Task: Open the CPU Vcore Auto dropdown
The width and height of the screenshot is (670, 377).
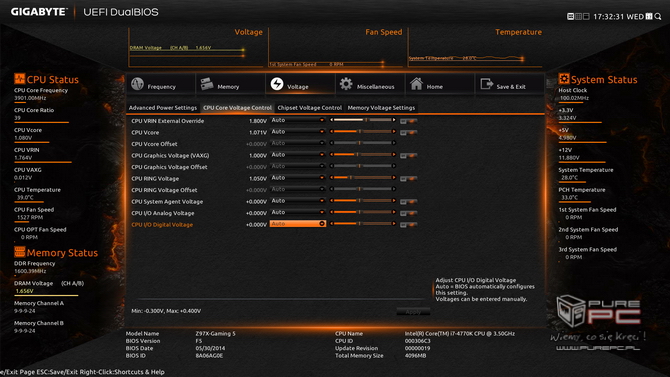Action: [x=298, y=132]
